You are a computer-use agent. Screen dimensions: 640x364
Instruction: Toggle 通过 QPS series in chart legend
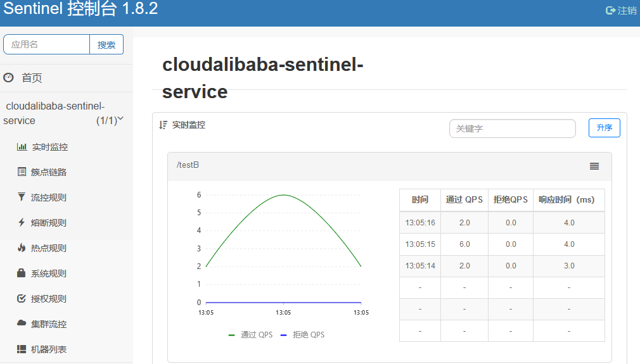coord(250,335)
